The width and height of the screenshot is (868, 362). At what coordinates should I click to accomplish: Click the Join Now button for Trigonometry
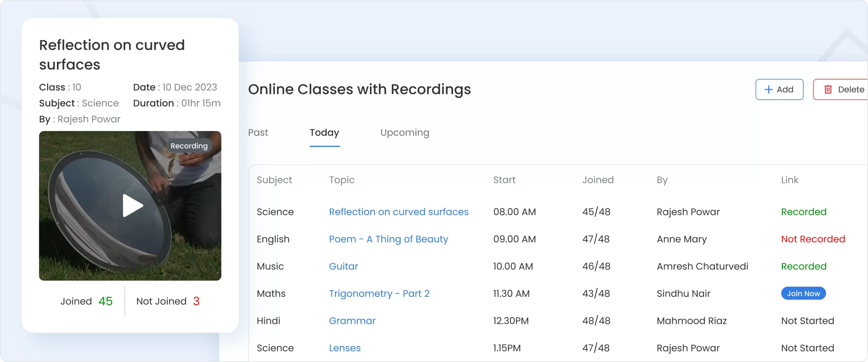803,293
